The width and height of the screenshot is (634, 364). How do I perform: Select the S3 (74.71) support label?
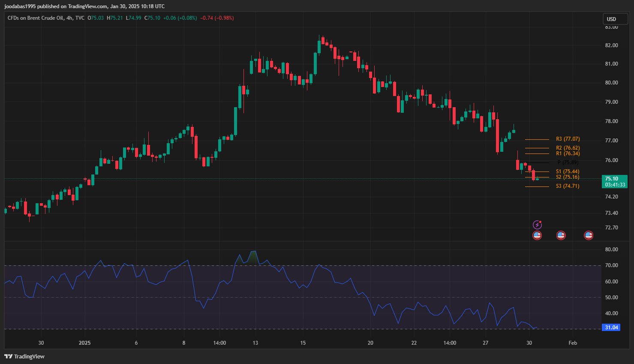tap(568, 186)
